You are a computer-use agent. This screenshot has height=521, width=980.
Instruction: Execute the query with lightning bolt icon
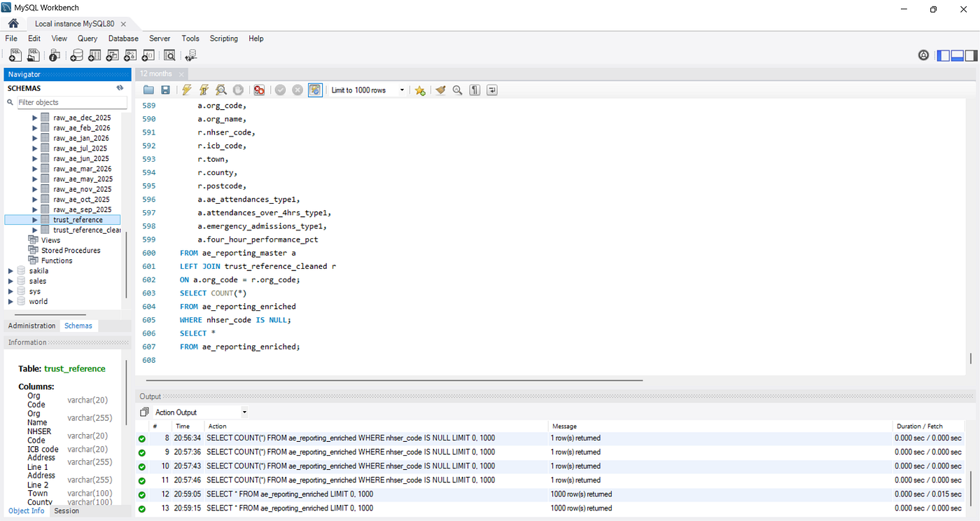(x=186, y=90)
